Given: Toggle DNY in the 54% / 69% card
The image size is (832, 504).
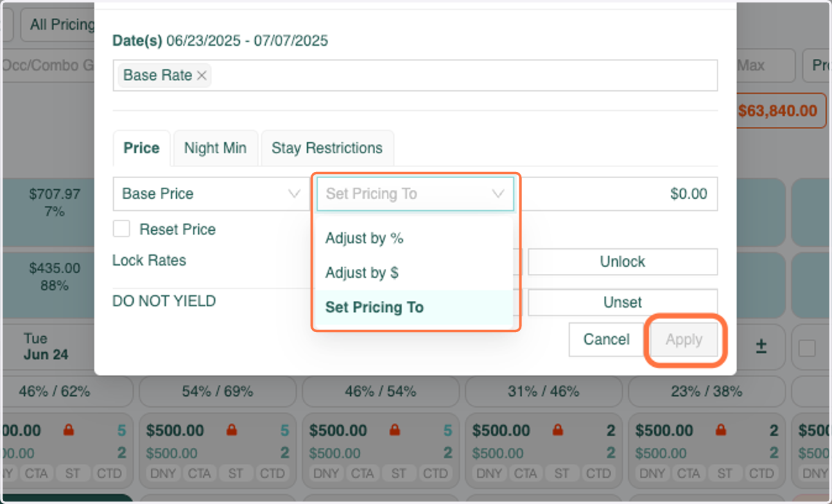Looking at the screenshot, I should click(x=162, y=474).
